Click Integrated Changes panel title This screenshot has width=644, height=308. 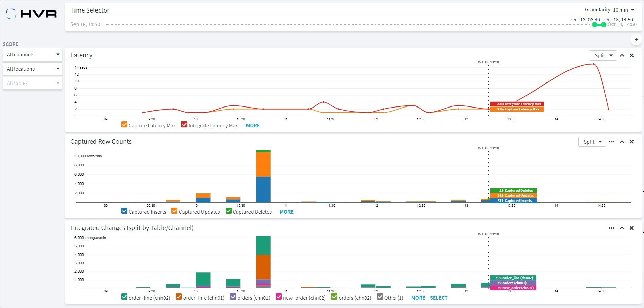132,228
